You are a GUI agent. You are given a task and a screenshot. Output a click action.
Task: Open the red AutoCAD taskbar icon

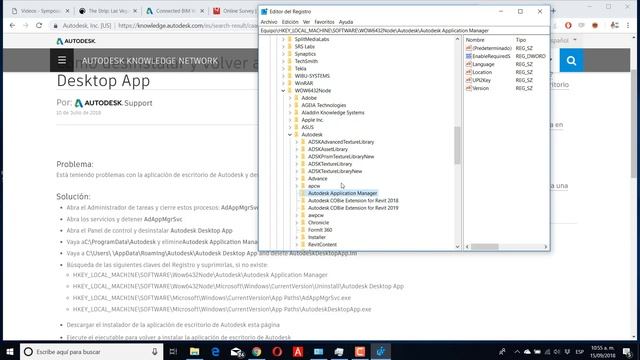tap(298, 351)
